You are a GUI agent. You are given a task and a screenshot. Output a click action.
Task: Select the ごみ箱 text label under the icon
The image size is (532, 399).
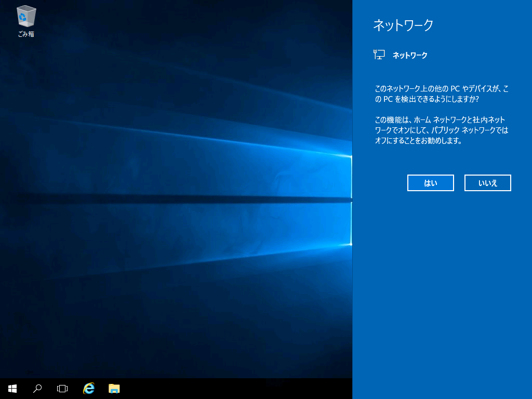click(26, 34)
